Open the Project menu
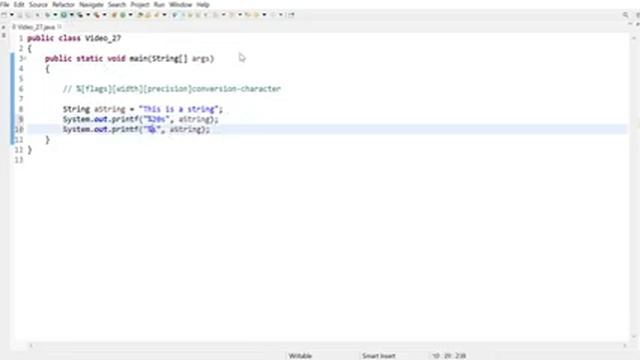Image resolution: width=640 pixels, height=360 pixels. tap(140, 4)
